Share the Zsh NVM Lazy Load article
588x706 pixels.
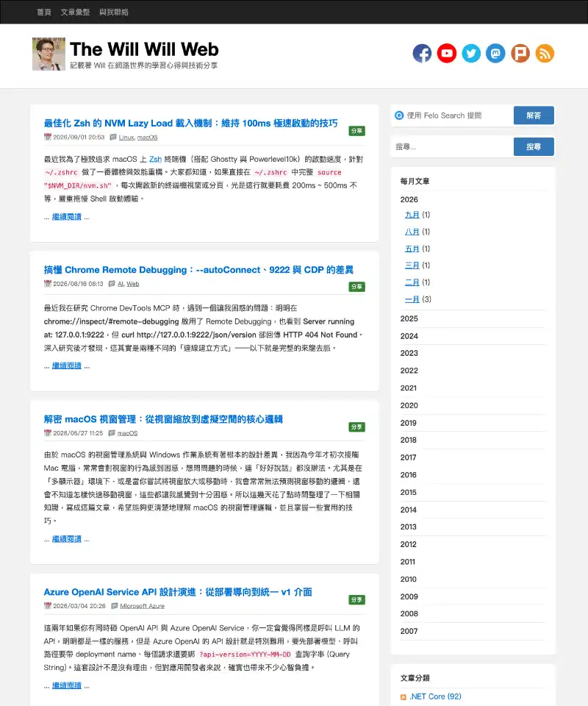(356, 131)
